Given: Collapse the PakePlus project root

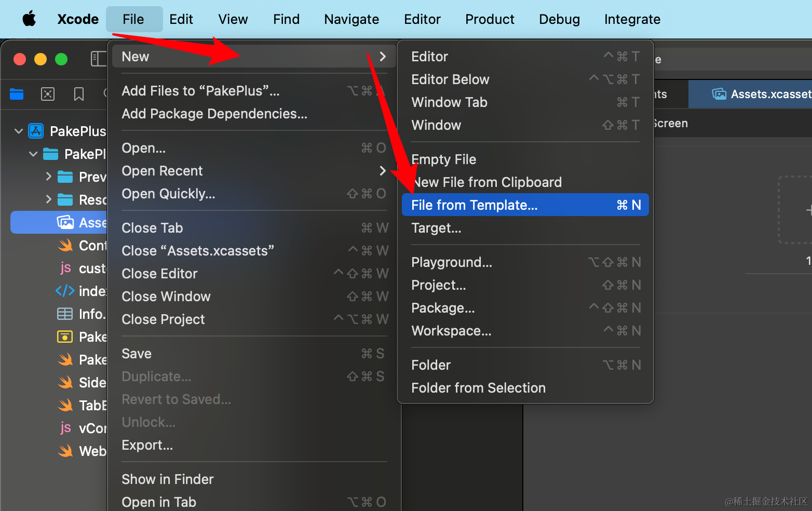Looking at the screenshot, I should (x=19, y=131).
